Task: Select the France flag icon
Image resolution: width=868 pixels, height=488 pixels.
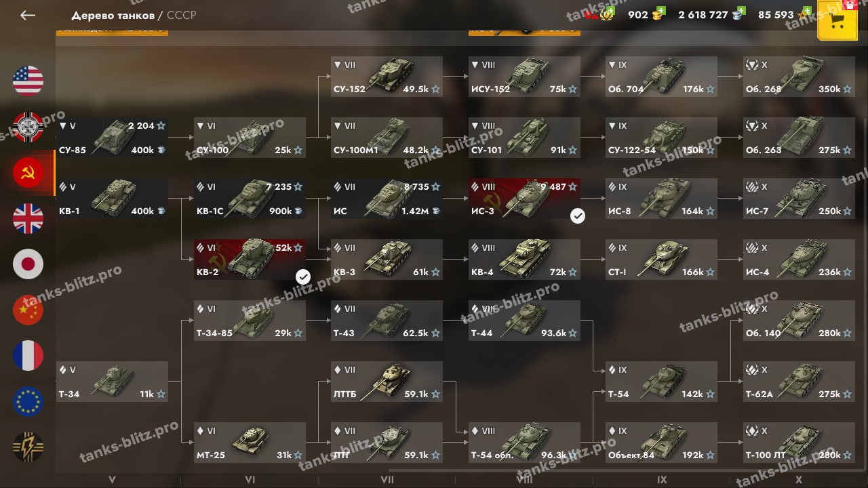Action: [28, 356]
